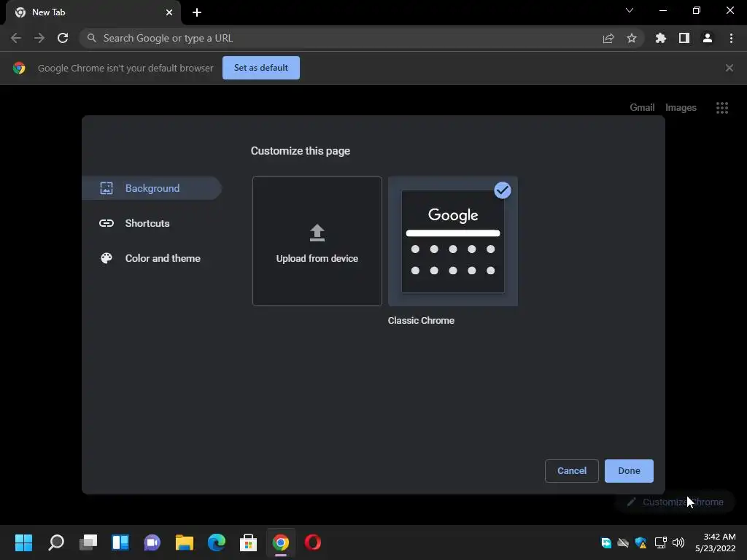Switch to Color and theme section

pos(152,258)
